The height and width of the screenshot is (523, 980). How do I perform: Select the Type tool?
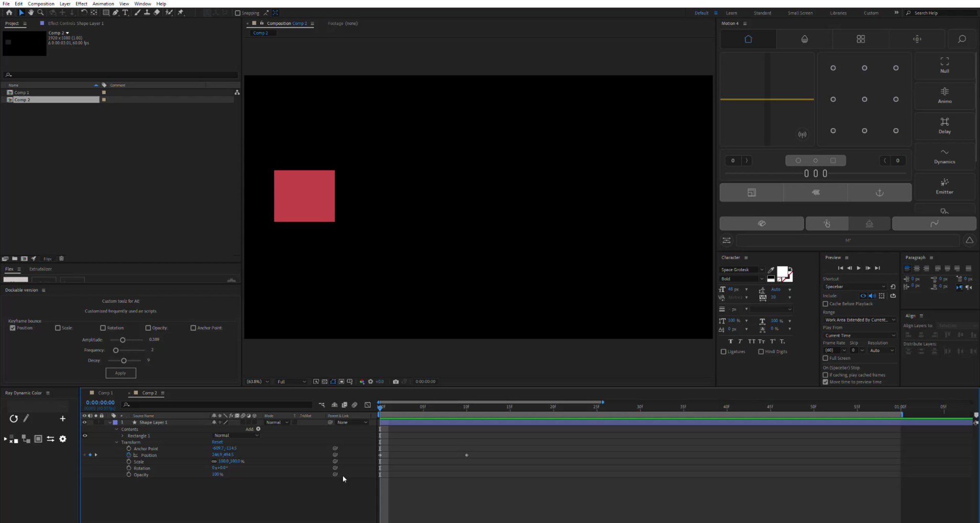(125, 13)
